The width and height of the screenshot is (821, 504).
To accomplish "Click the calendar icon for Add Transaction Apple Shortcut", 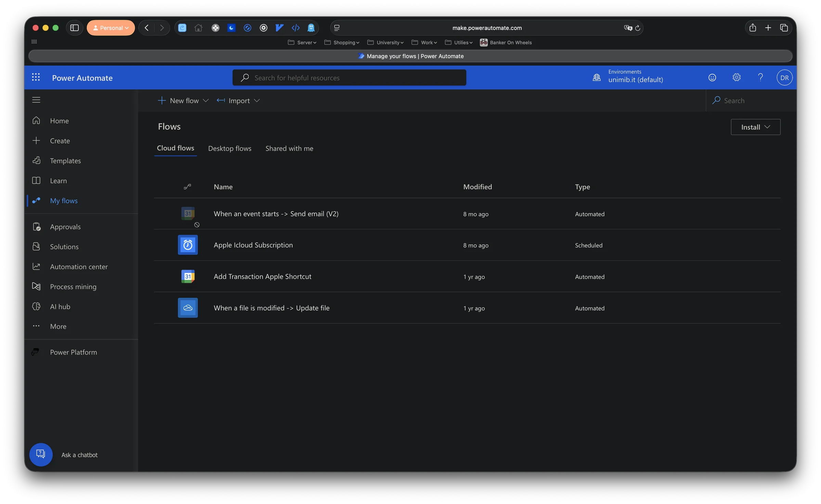I will (x=188, y=276).
